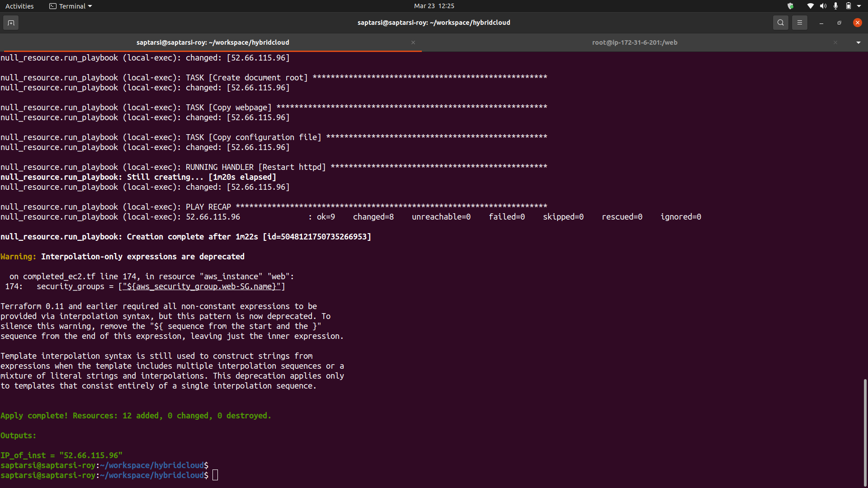The height and width of the screenshot is (488, 868).
Task: Click the terminal search icon
Action: [780, 23]
